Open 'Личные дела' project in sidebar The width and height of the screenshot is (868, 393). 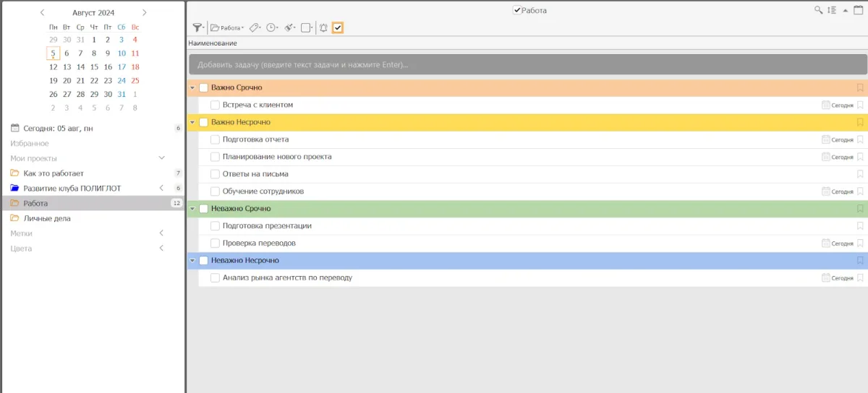(46, 218)
